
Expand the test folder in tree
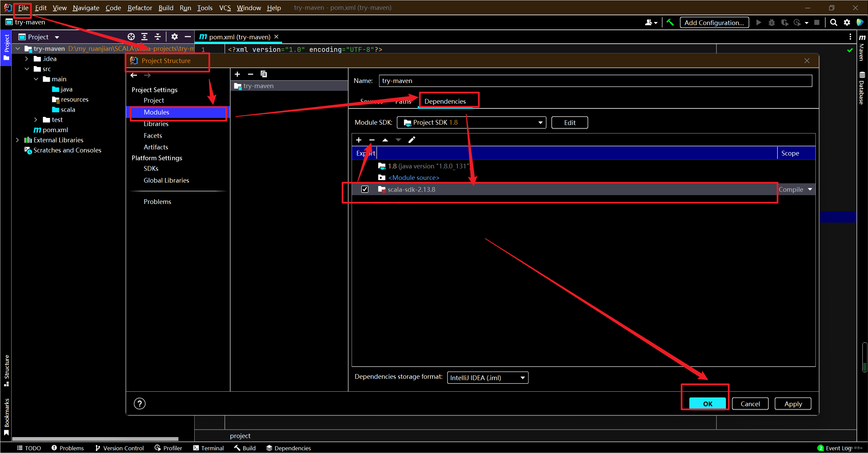tap(36, 120)
